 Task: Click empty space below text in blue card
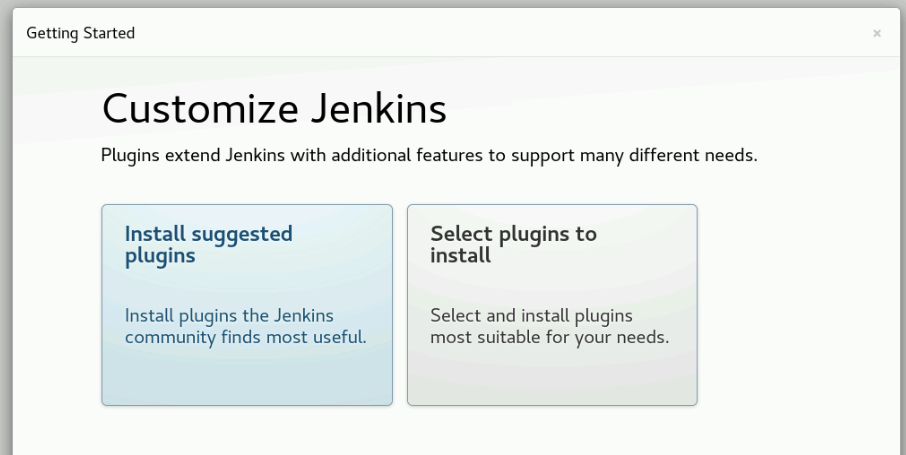pos(247,378)
